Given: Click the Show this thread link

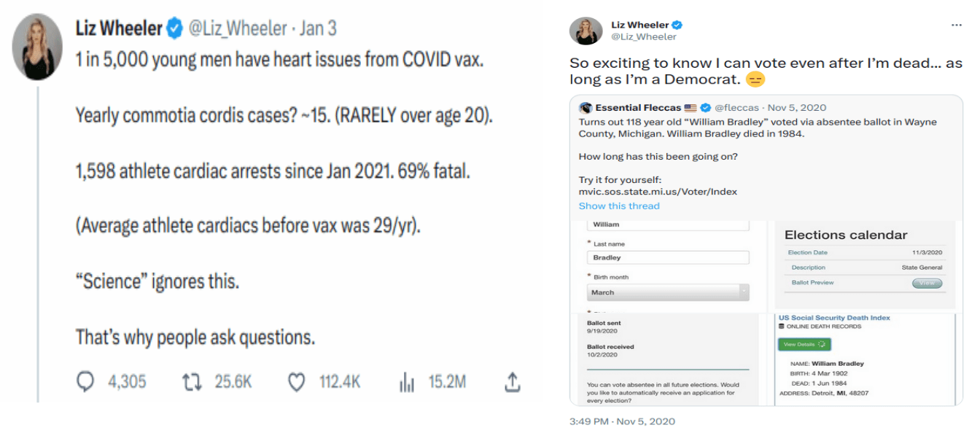Looking at the screenshot, I should [x=619, y=206].
